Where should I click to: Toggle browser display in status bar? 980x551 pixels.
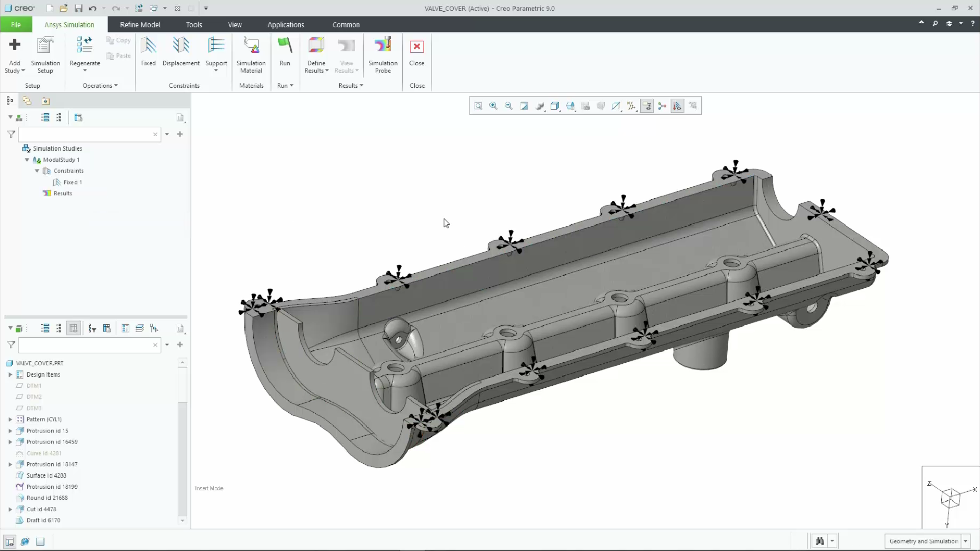[x=25, y=542]
